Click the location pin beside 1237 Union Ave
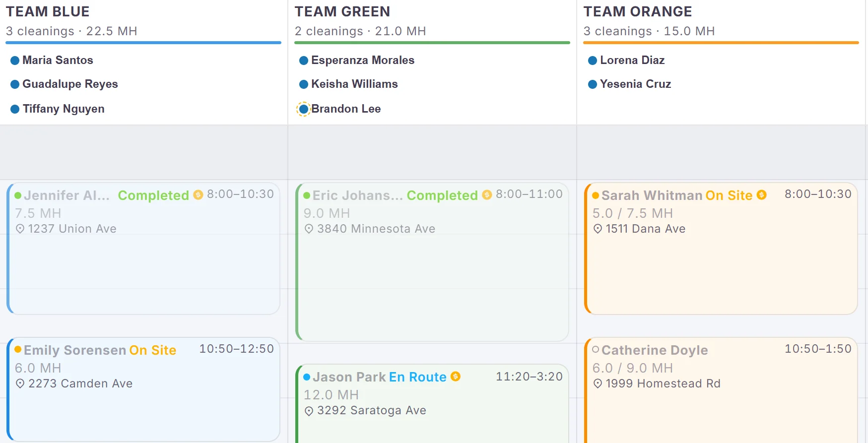868x443 pixels. pos(20,229)
